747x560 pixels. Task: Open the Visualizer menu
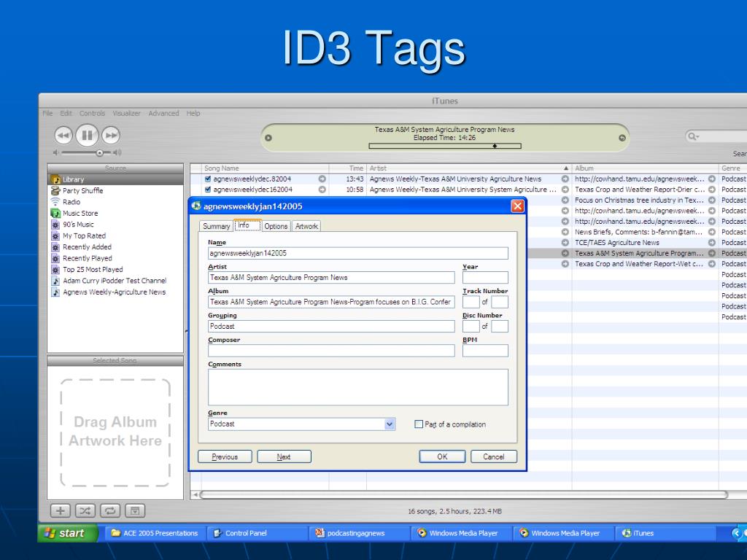[x=126, y=113]
